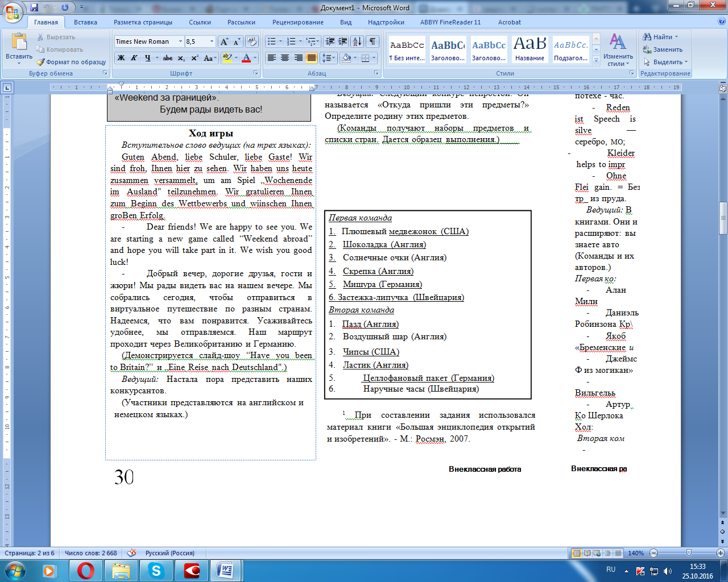Click the tab selector at ruler corner
This screenshot has height=582, width=728.
point(7,88)
